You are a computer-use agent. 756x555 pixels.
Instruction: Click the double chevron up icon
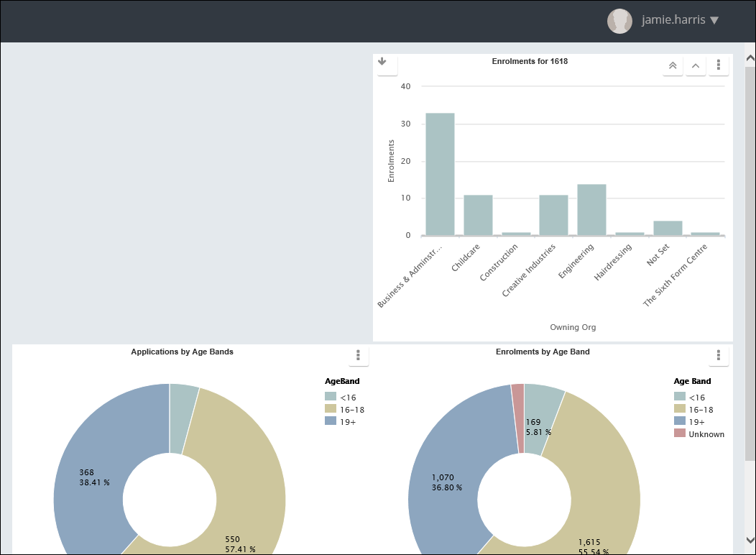pyautogui.click(x=672, y=65)
